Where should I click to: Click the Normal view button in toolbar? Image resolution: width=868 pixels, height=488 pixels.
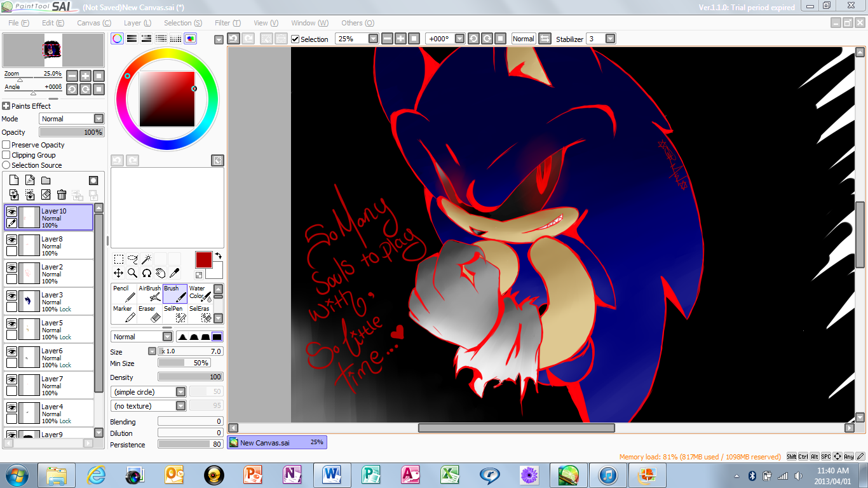524,39
